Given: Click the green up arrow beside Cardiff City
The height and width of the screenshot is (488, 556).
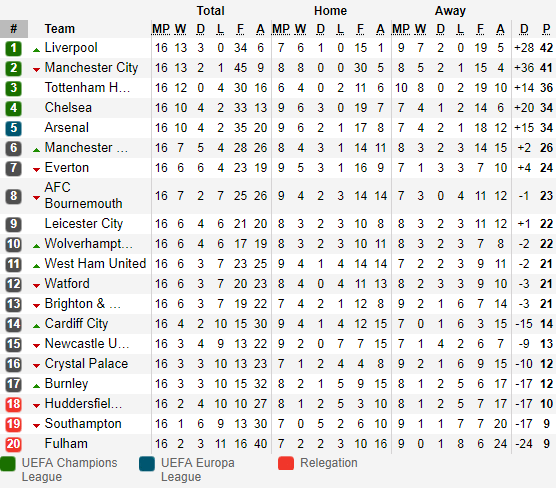Looking at the screenshot, I should point(36,326).
